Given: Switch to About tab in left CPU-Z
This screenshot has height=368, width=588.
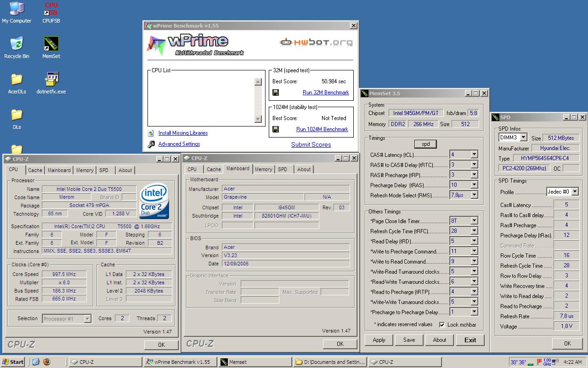Looking at the screenshot, I should 125,170.
